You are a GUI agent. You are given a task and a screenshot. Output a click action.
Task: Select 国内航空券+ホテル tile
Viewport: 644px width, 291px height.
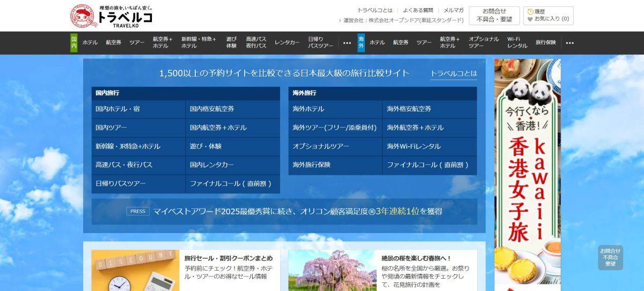(x=233, y=128)
